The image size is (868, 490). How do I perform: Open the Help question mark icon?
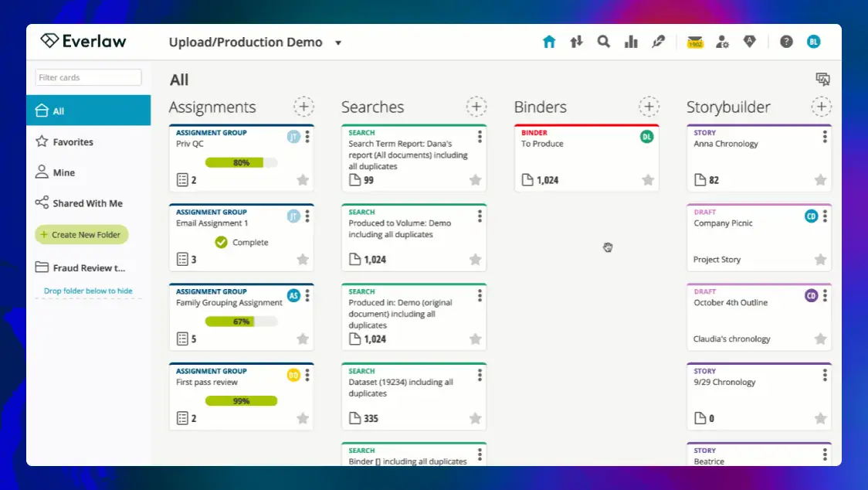tap(786, 42)
